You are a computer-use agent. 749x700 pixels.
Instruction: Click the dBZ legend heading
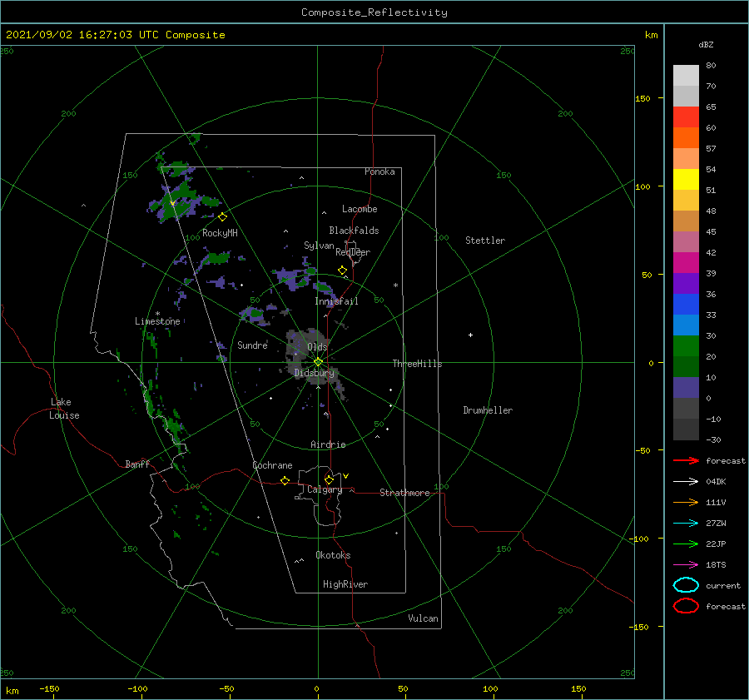pos(706,44)
